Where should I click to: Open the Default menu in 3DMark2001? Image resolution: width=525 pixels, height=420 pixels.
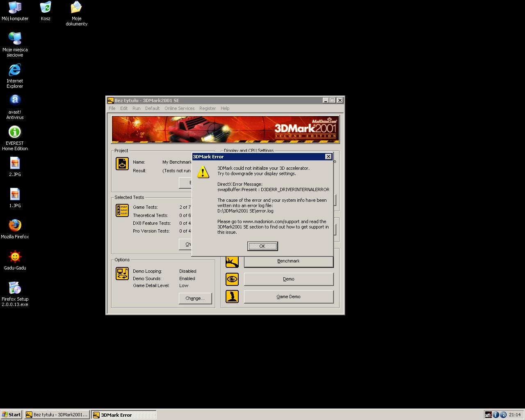click(x=152, y=108)
